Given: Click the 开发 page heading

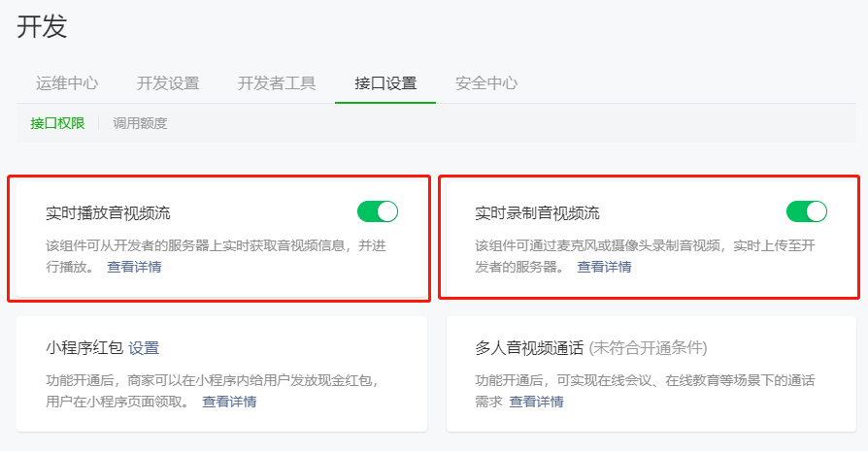Looking at the screenshot, I should (x=42, y=26).
